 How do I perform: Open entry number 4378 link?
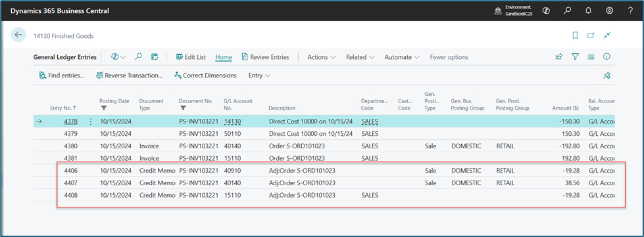70,121
